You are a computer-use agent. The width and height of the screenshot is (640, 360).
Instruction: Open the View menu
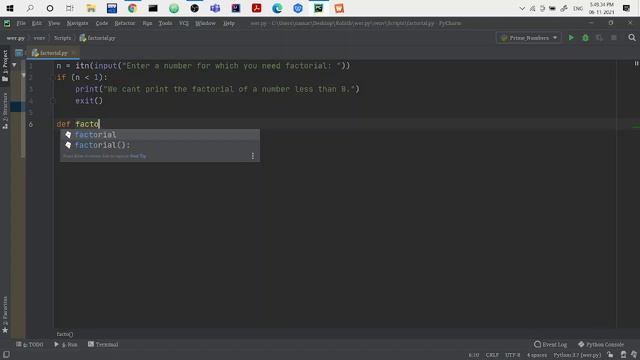54,23
